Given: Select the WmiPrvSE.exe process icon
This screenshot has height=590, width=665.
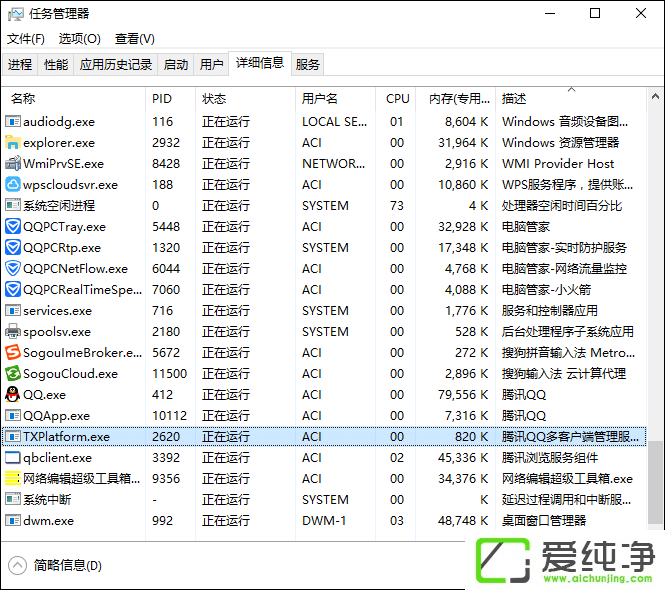Looking at the screenshot, I should (x=13, y=163).
